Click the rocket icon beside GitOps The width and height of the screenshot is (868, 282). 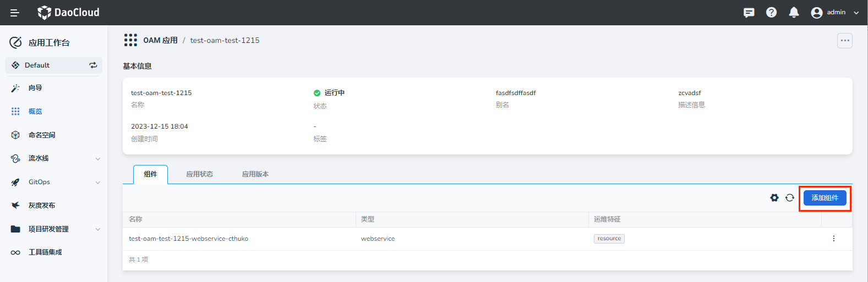tap(15, 182)
